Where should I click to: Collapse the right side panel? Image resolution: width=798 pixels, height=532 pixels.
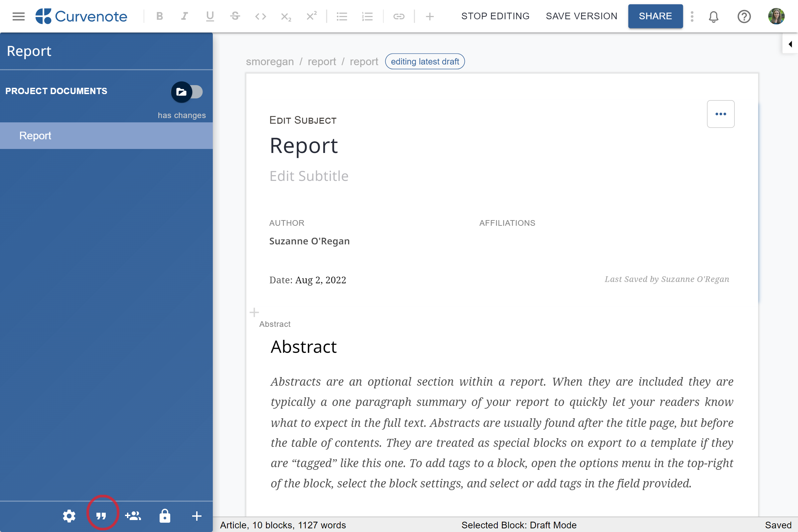click(x=791, y=44)
